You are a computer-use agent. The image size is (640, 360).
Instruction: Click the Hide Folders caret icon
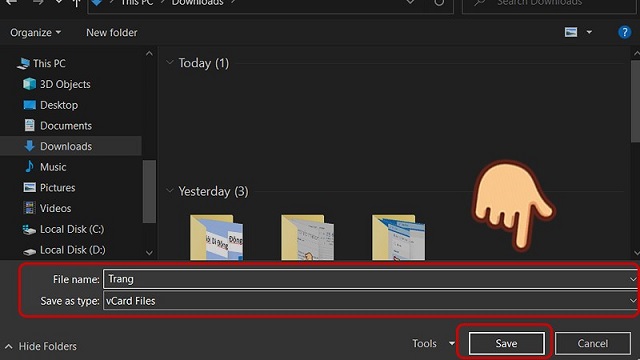pos(9,347)
